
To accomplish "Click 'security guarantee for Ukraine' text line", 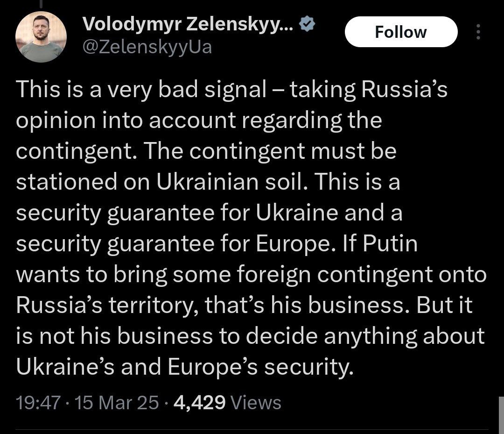I will tap(177, 213).
